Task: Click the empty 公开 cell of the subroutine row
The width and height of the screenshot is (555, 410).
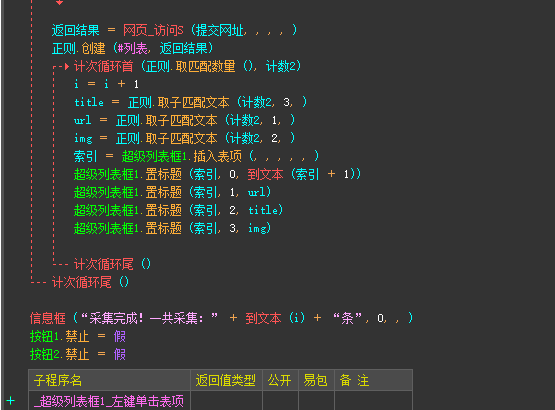Action: tap(280, 401)
